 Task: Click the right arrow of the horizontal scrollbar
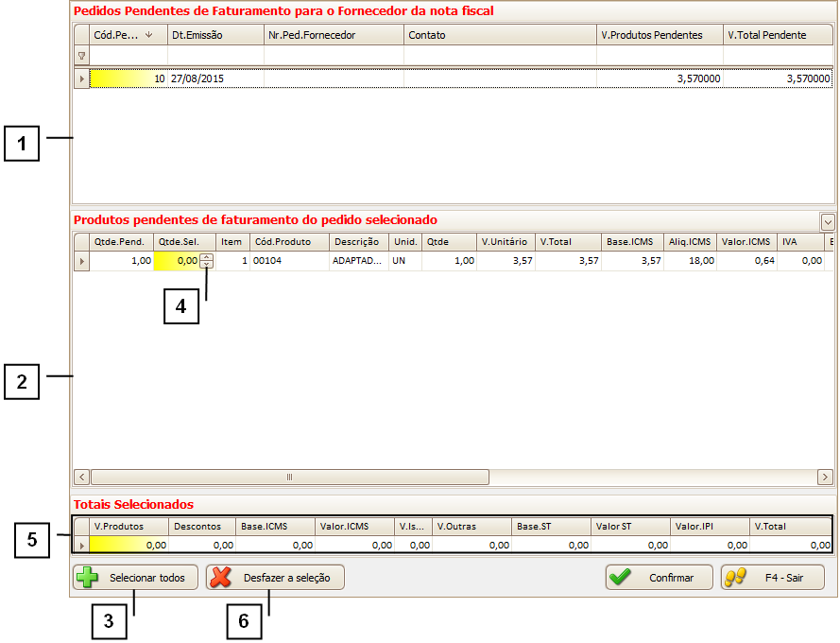(x=826, y=478)
